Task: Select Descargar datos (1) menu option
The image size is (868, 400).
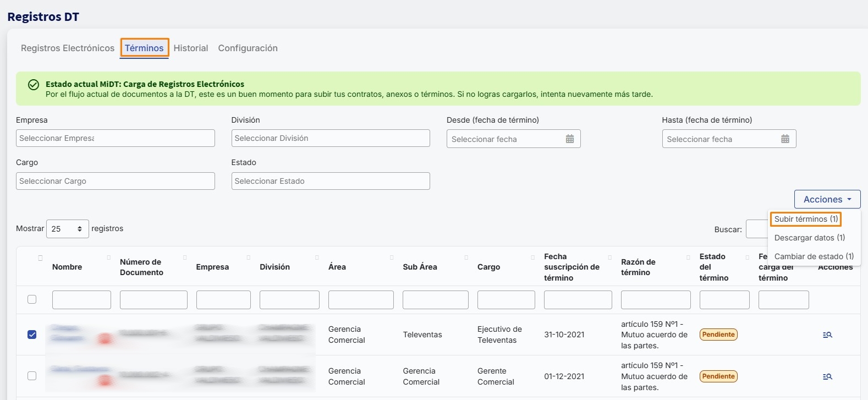Action: 809,238
